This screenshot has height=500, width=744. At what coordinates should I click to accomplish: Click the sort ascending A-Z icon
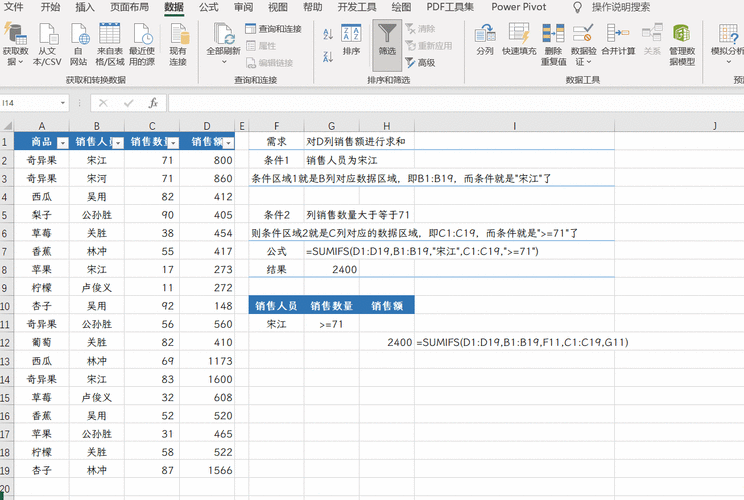click(328, 34)
